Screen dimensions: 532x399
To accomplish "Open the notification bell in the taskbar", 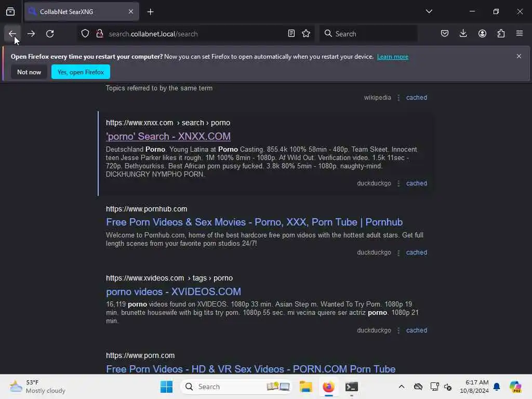I will [497, 387].
